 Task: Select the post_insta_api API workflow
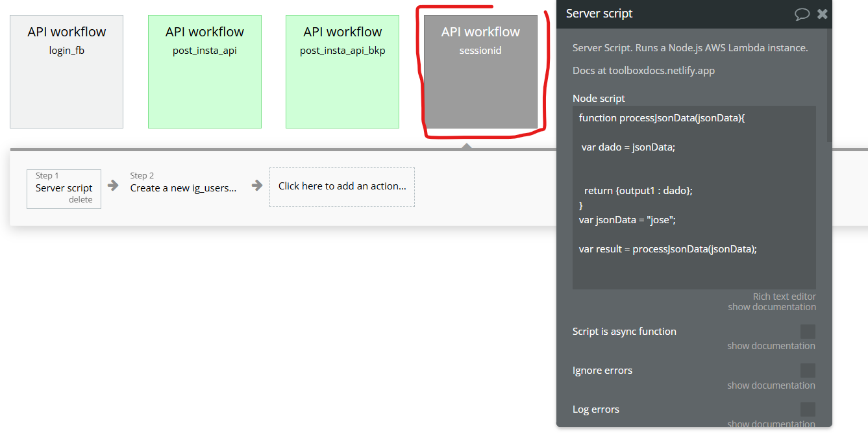tap(205, 71)
